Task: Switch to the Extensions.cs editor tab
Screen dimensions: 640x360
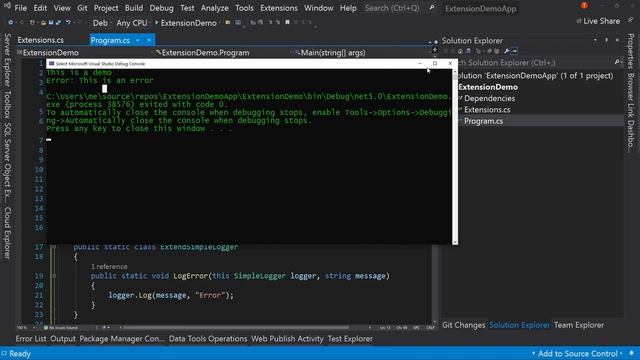Action: (x=40, y=40)
